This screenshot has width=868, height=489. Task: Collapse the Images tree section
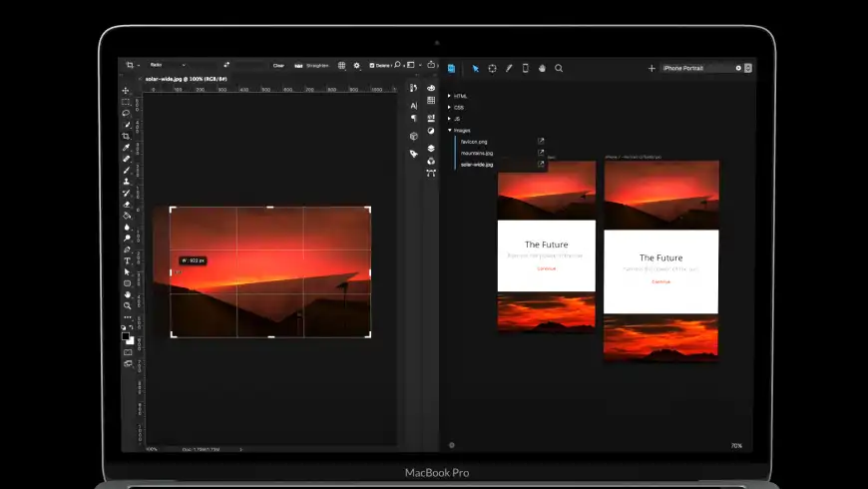(450, 130)
